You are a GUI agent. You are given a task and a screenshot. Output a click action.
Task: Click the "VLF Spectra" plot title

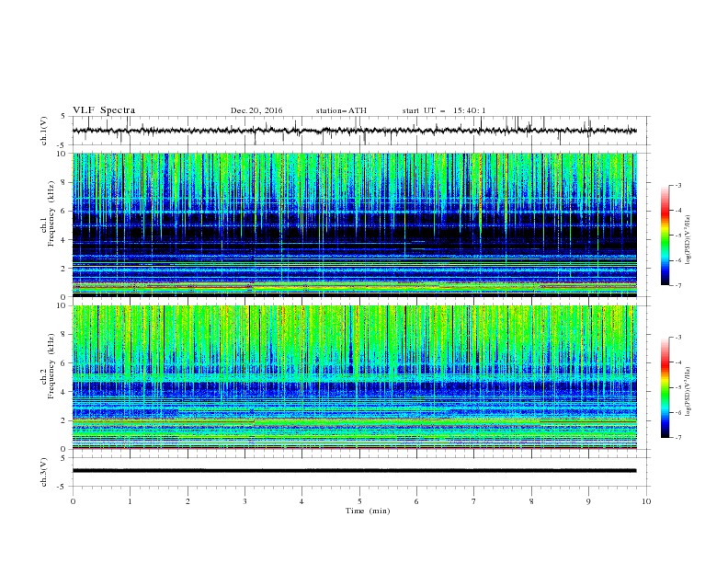pos(104,110)
